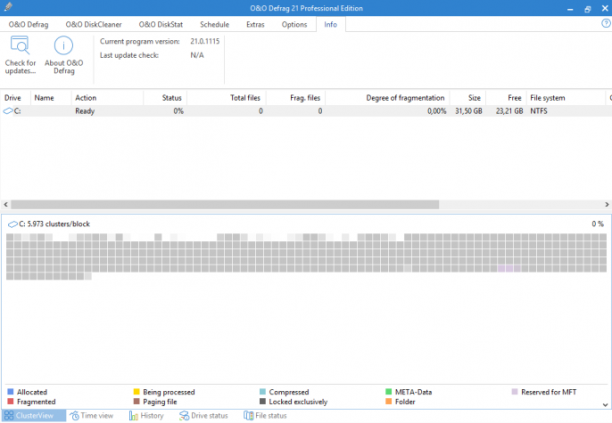The height and width of the screenshot is (423, 612).
Task: Click the teal Compressed legend swatch
Action: (263, 391)
